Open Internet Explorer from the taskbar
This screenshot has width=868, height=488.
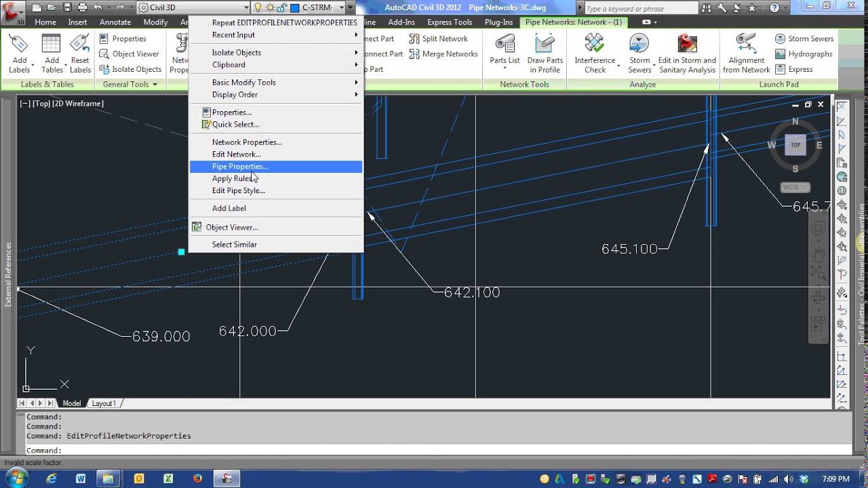(x=52, y=479)
